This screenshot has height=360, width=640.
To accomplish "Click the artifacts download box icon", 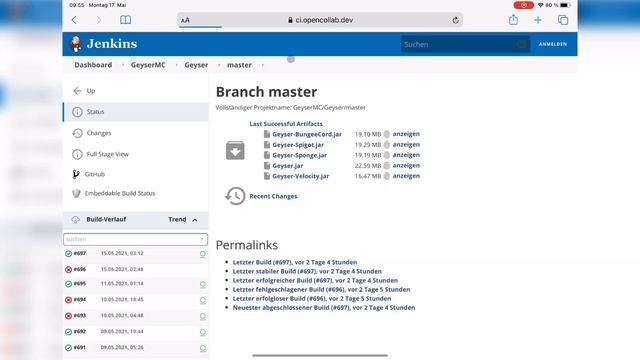I will 235,151.
